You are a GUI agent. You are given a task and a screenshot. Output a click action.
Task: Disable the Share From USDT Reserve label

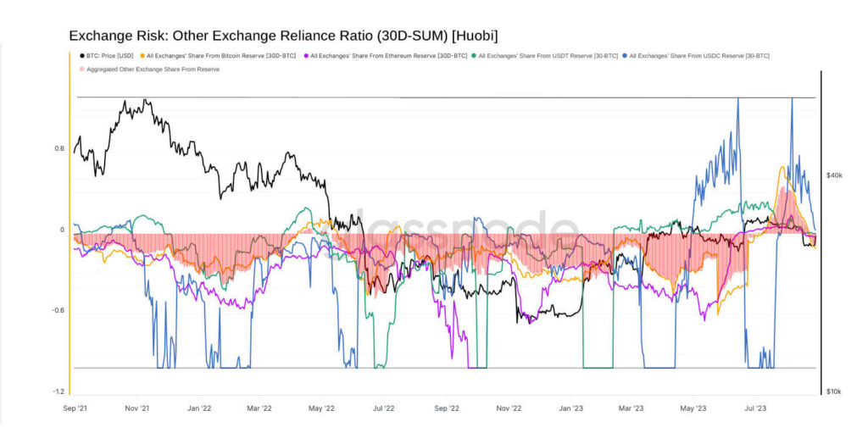[x=548, y=56]
